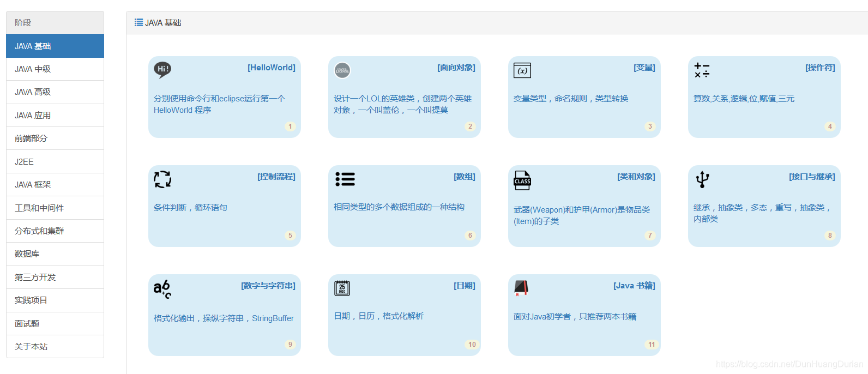Open the [类和对象] link
This screenshot has width=868, height=374.
click(x=636, y=177)
